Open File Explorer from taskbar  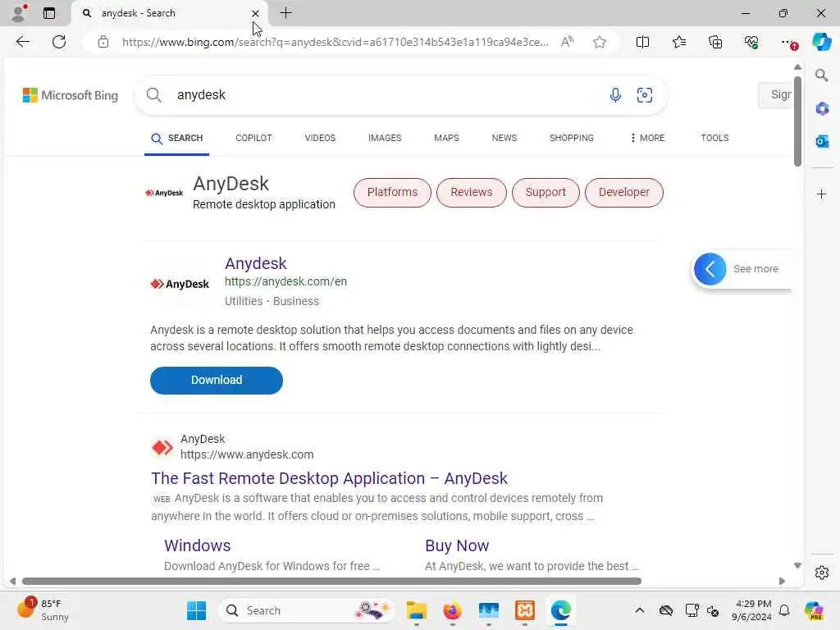pos(416,610)
